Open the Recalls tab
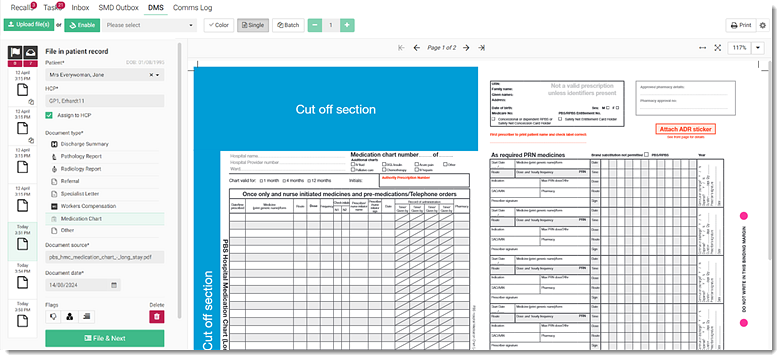 pyautogui.click(x=21, y=7)
